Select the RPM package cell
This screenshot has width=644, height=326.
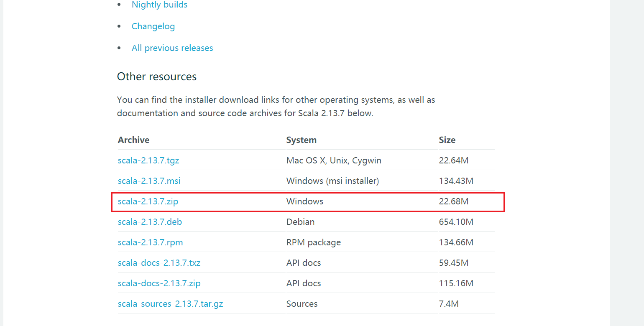tap(314, 242)
